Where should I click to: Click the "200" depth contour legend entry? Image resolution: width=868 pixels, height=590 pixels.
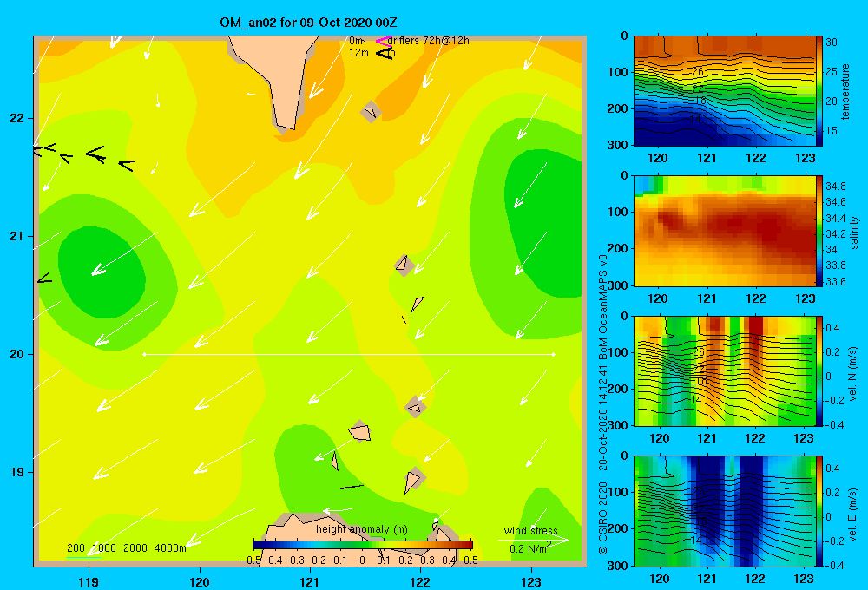coord(76,548)
